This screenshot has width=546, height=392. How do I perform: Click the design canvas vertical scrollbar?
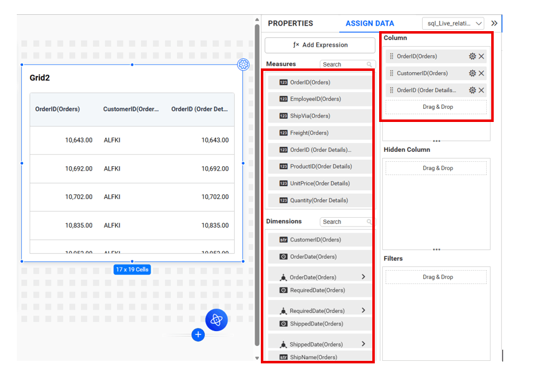(x=257, y=185)
